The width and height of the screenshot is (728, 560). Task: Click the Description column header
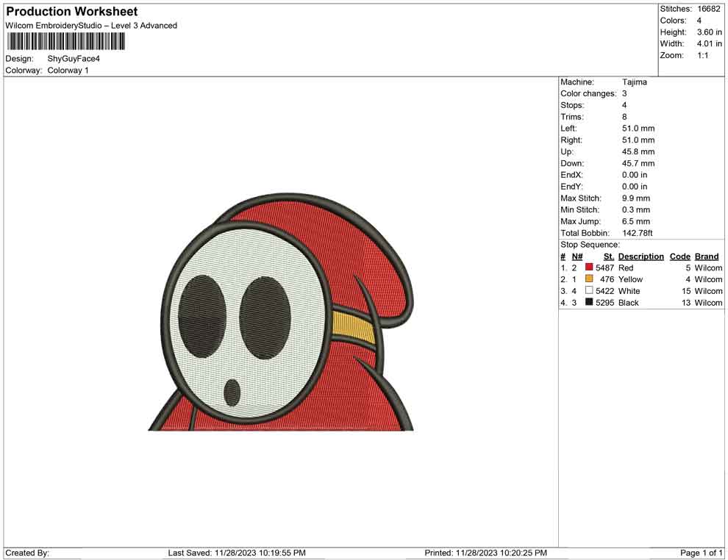pos(640,256)
